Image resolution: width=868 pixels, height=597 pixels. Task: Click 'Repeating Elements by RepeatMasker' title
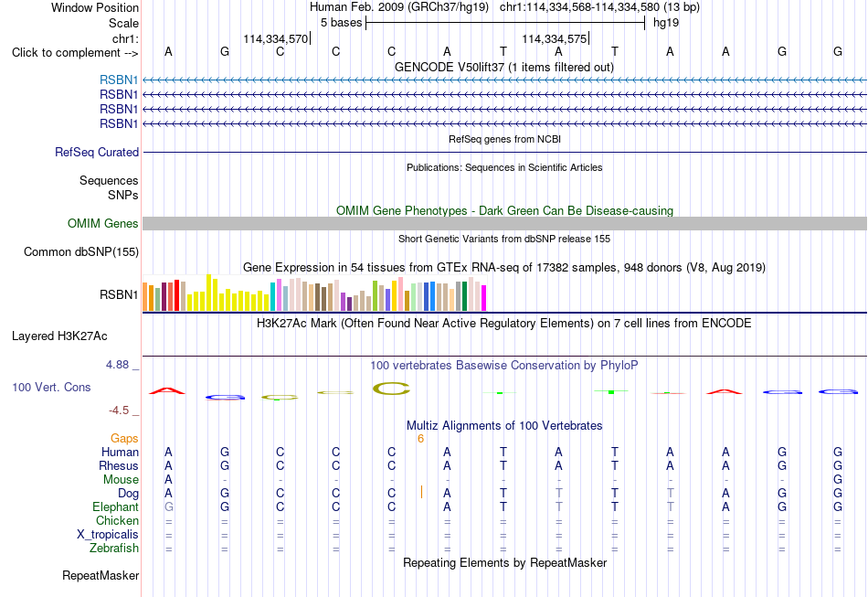(x=505, y=563)
